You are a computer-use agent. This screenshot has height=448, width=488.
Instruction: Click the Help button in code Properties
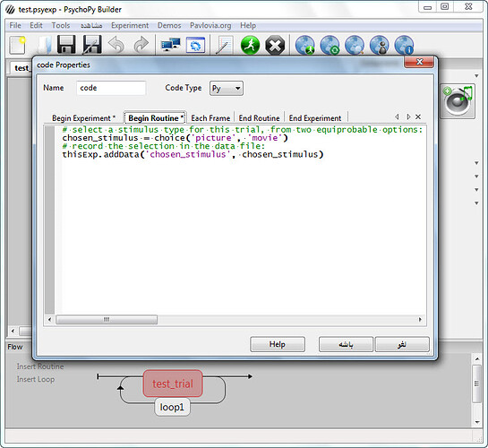[278, 344]
